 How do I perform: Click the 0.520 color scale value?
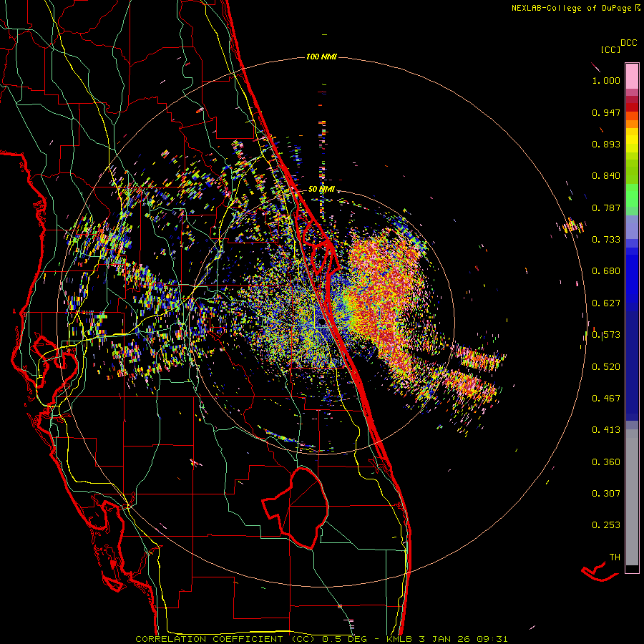tap(606, 367)
